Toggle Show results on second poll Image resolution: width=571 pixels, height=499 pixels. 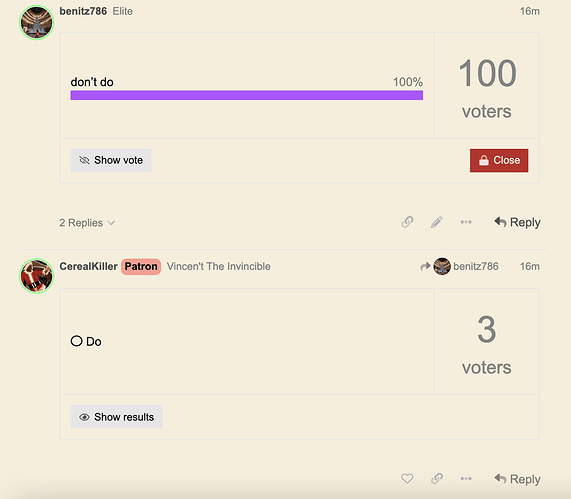(117, 417)
